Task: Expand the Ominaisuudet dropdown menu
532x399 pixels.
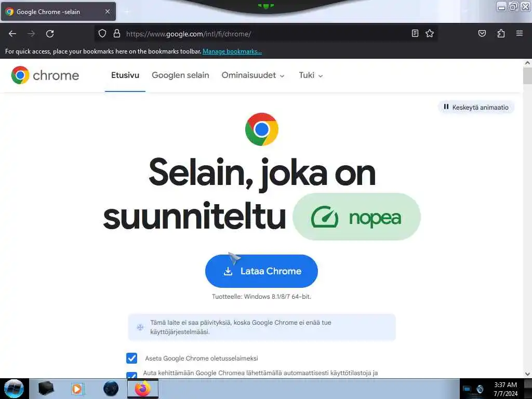Action: click(x=253, y=75)
